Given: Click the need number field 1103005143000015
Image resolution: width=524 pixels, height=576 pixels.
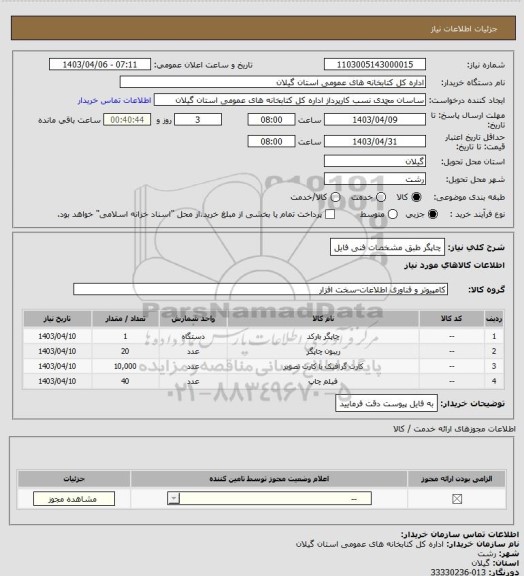Looking at the screenshot, I should pyautogui.click(x=375, y=65).
